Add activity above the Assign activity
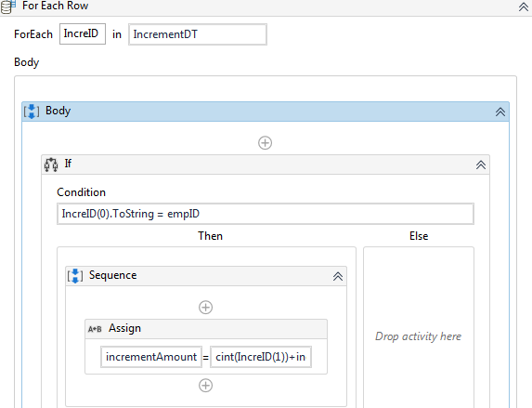532x408 pixels. (x=205, y=308)
